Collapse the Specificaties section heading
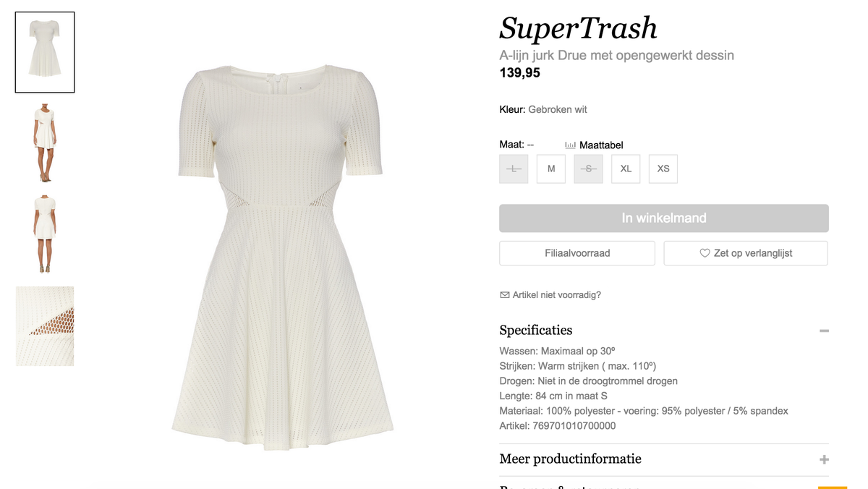The width and height of the screenshot is (868, 489). point(536,331)
